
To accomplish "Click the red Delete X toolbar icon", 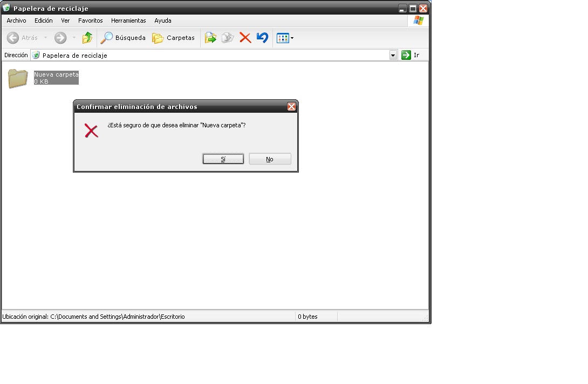I will point(245,38).
